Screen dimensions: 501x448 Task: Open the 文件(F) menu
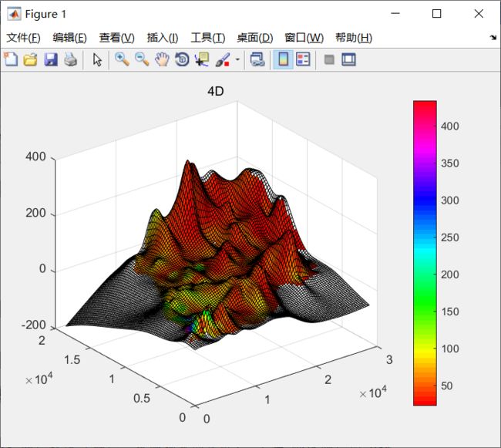[23, 38]
